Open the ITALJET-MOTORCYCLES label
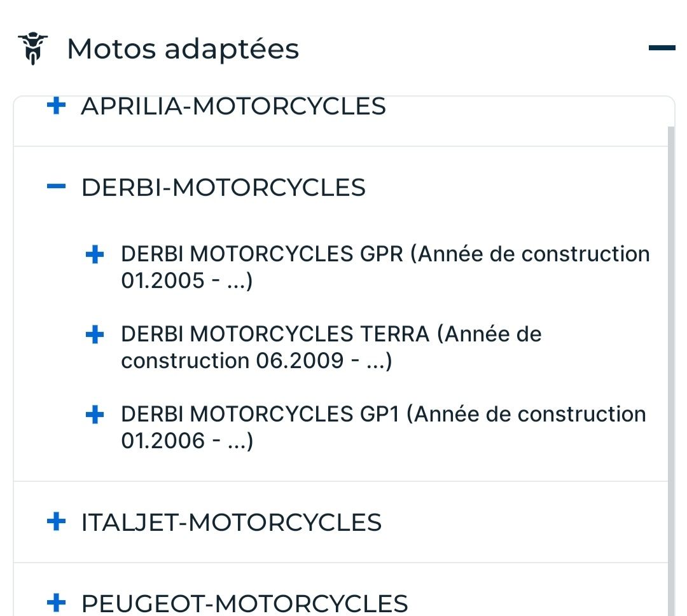Viewport: 687px width, 616px height. click(x=231, y=523)
